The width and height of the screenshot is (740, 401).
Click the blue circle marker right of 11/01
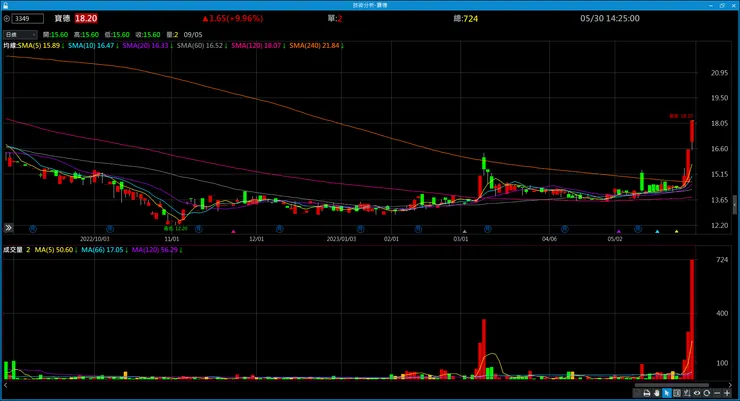point(199,229)
